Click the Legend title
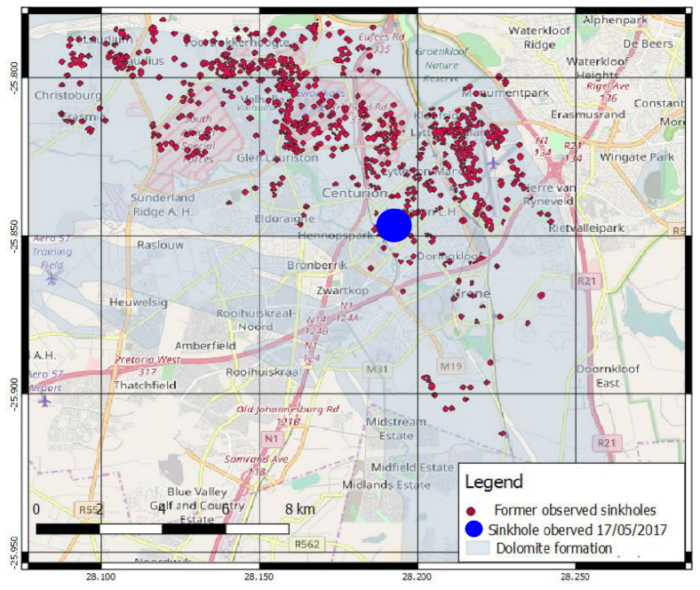Screen dimensions: 700x590 click(x=498, y=482)
